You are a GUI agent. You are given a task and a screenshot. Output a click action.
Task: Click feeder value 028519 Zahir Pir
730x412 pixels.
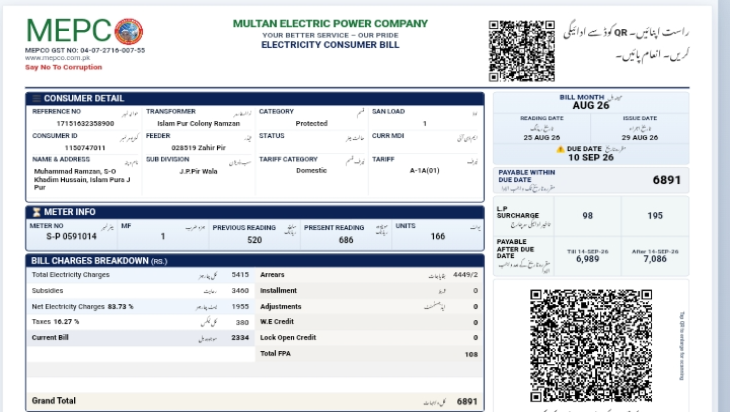(198, 148)
